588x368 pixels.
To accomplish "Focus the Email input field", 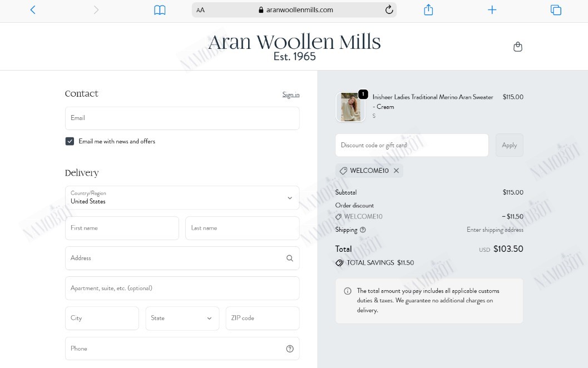I will pos(182,118).
